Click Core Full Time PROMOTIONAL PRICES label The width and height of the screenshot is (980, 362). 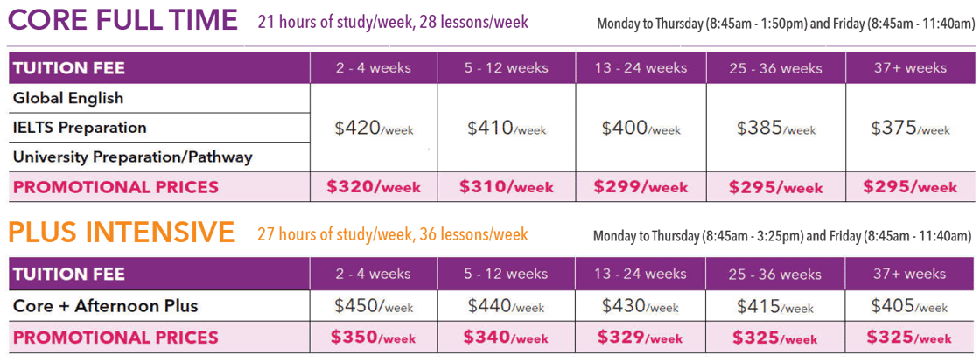click(x=116, y=186)
